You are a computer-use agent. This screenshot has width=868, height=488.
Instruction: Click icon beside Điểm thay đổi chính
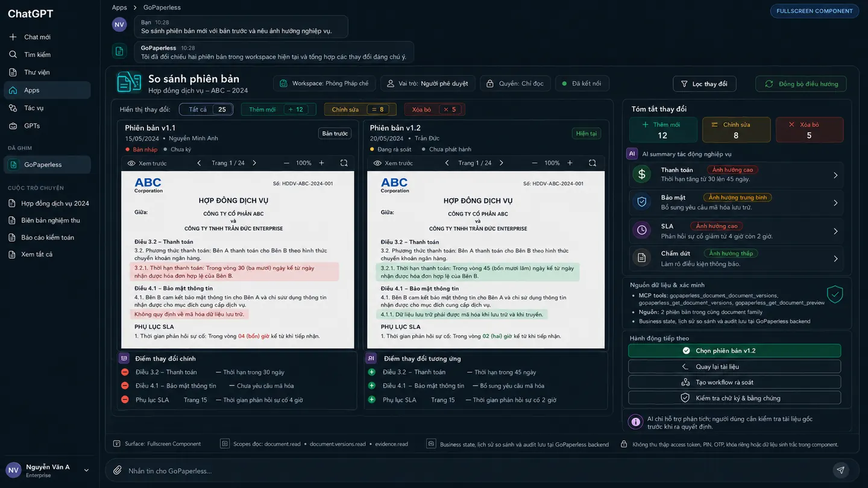click(124, 358)
